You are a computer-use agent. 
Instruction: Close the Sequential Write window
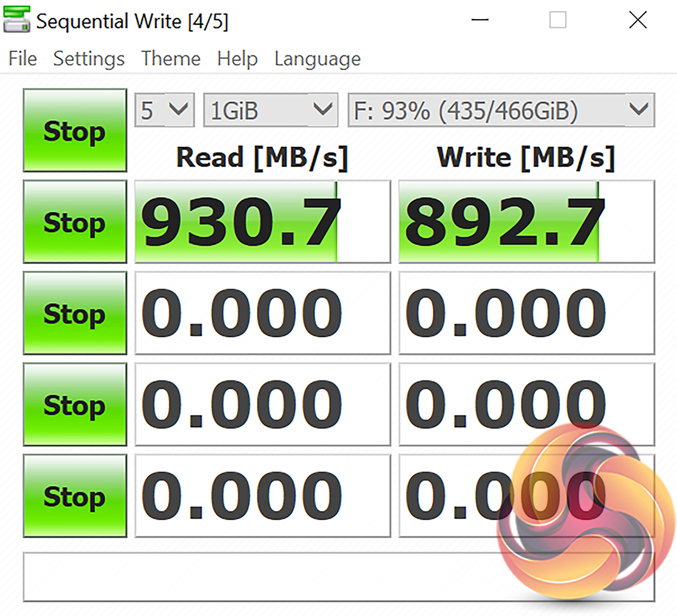[638, 20]
